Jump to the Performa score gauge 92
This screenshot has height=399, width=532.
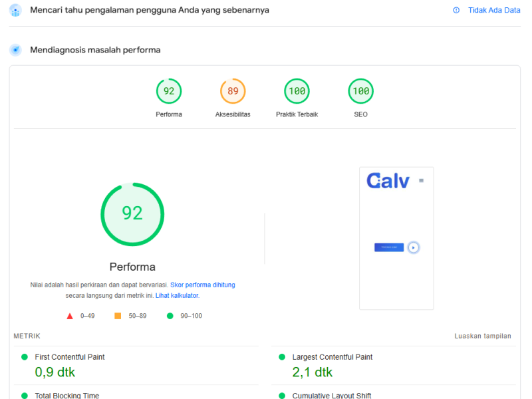(169, 91)
